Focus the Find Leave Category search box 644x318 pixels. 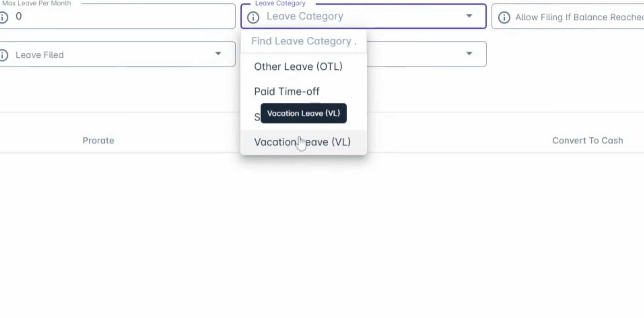coord(303,41)
